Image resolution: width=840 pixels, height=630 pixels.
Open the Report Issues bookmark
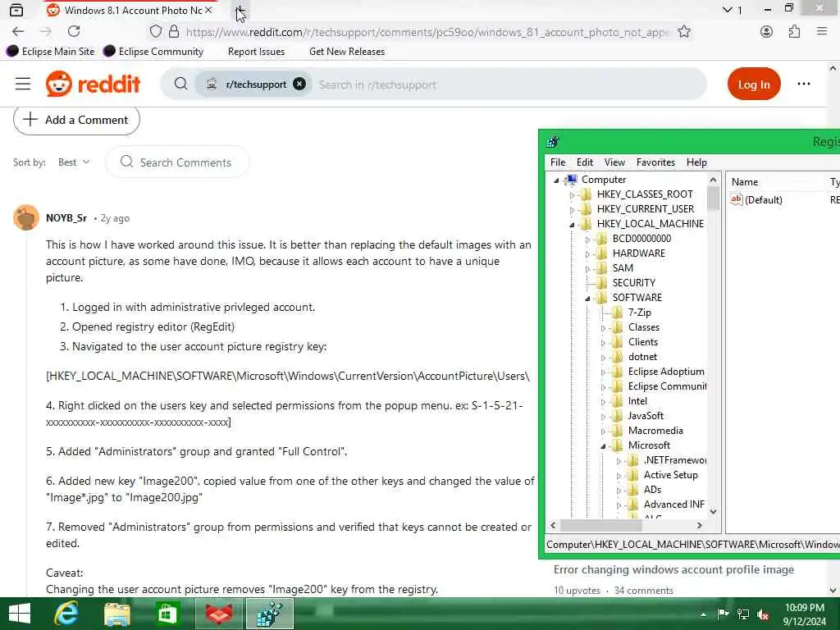pos(256,52)
